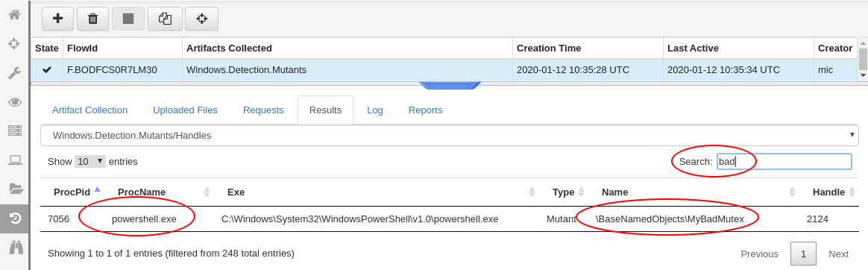The width and height of the screenshot is (868, 270).
Task: Open the Log tab
Action: pyautogui.click(x=375, y=110)
